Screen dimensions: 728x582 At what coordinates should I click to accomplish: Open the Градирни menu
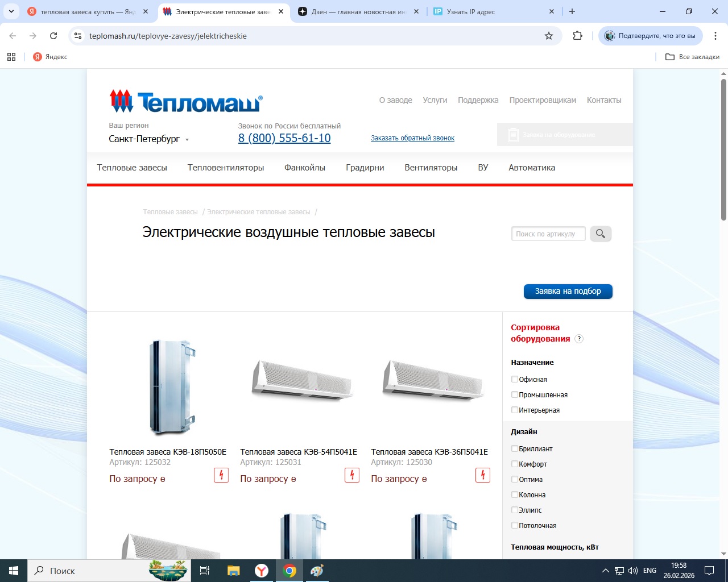click(365, 168)
